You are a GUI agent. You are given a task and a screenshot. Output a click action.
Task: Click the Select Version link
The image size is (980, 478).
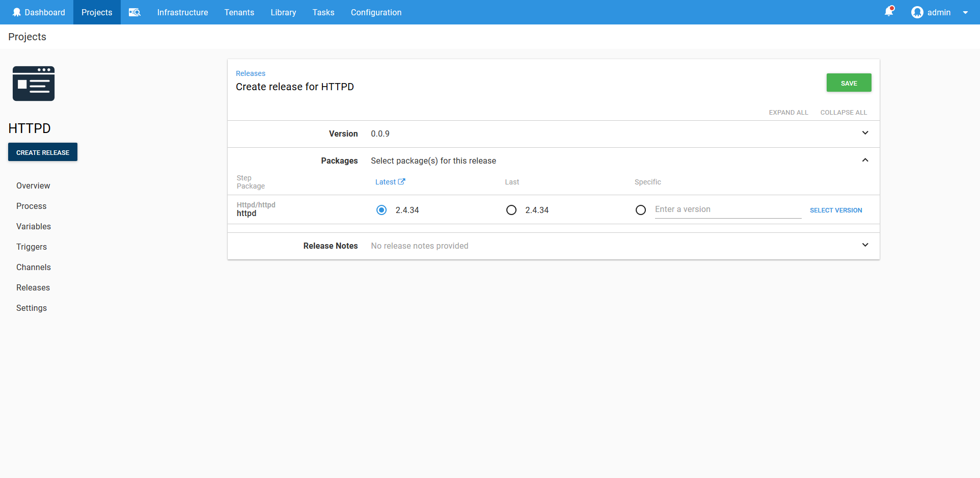[836, 210]
